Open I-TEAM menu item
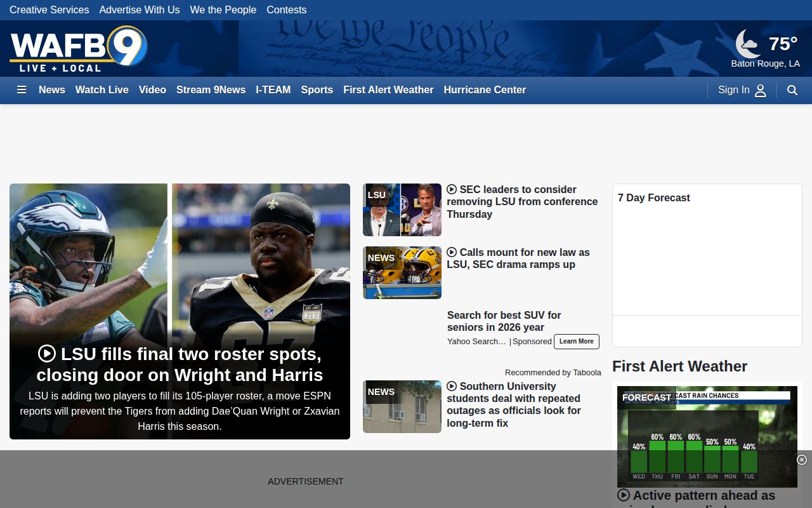The image size is (812, 508). 273,90
